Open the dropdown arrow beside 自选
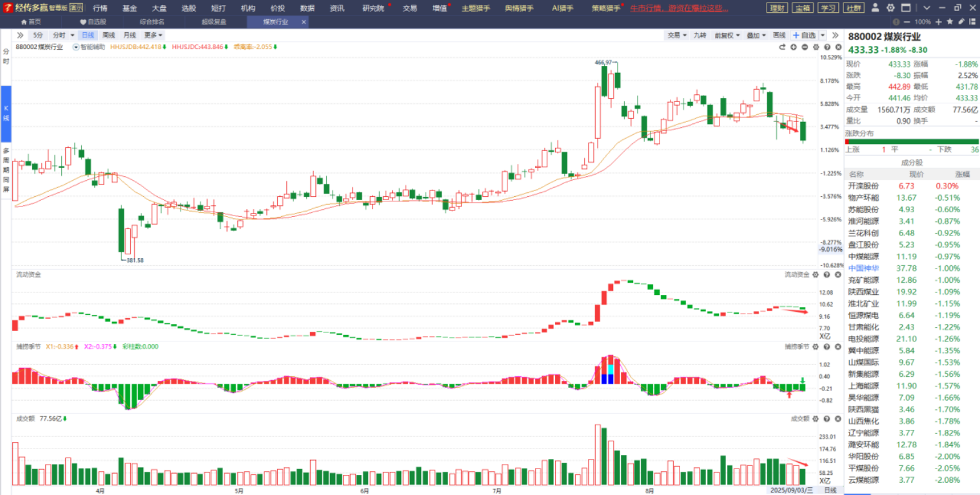Image resolution: width=980 pixels, height=495 pixels. [x=823, y=35]
